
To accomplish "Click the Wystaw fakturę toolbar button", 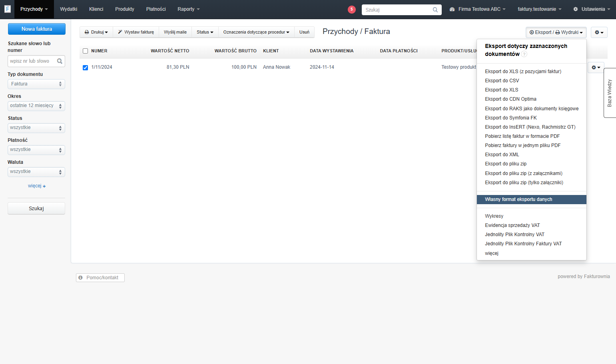I will tap(136, 32).
